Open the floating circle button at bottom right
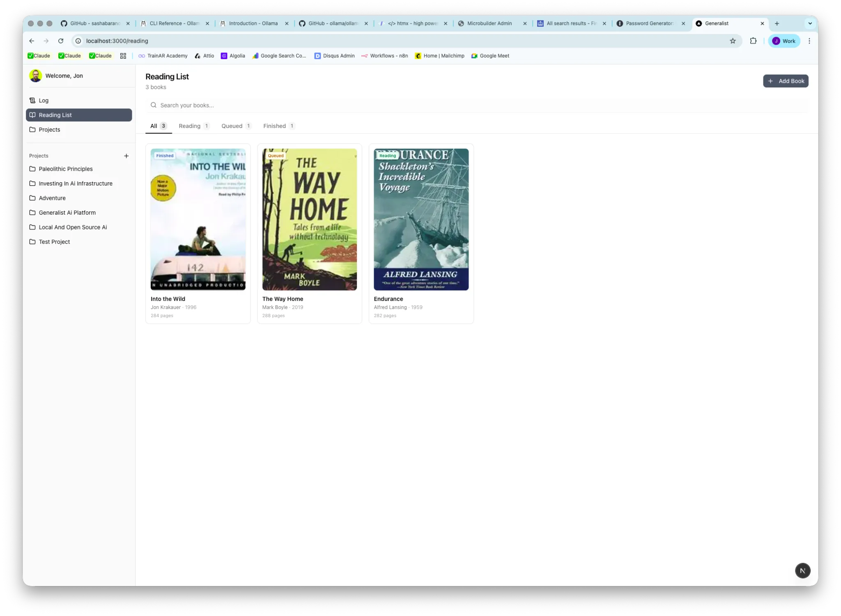Viewport: 841px width, 616px height. pyautogui.click(x=802, y=570)
